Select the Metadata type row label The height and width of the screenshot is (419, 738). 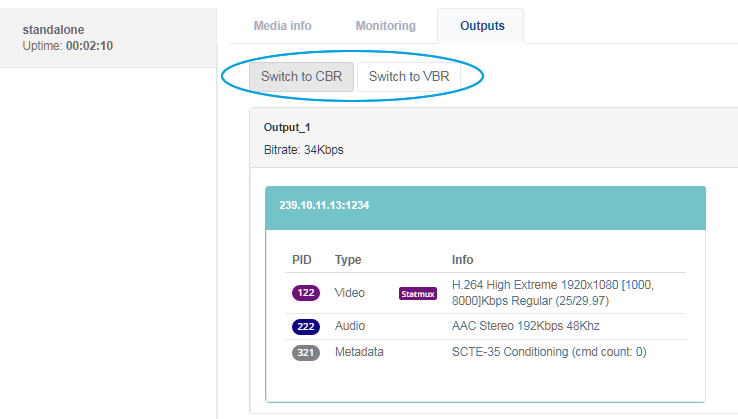(359, 352)
